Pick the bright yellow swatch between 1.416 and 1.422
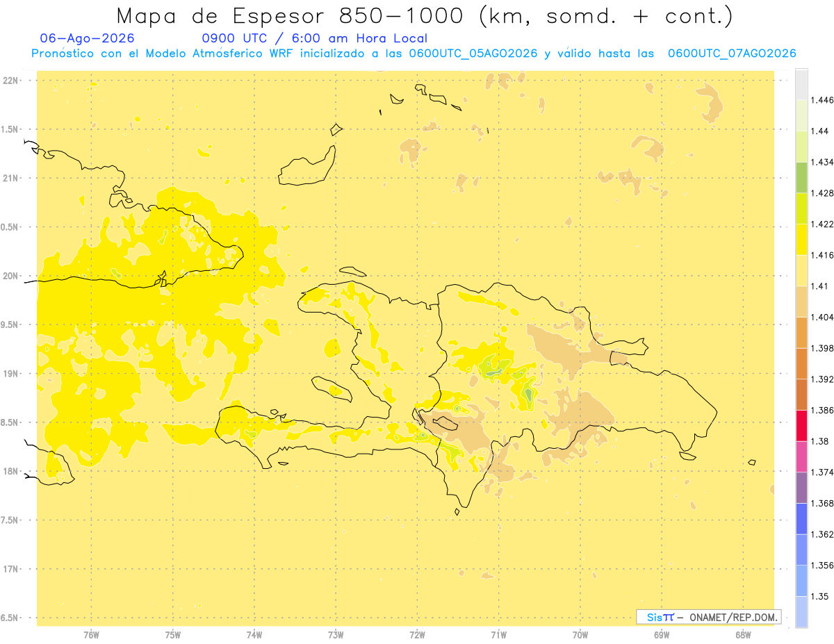Screen dimensions: 834x644 click(x=801, y=240)
